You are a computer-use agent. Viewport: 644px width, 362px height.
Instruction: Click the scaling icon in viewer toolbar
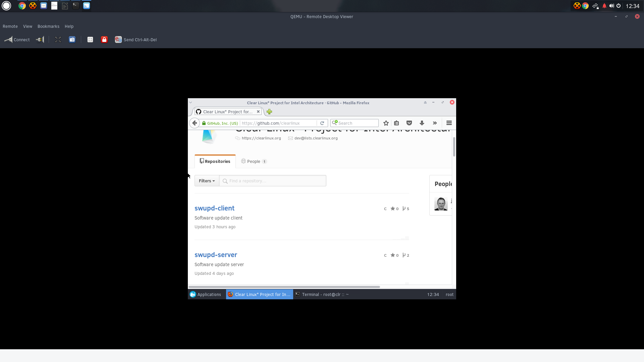coord(90,40)
